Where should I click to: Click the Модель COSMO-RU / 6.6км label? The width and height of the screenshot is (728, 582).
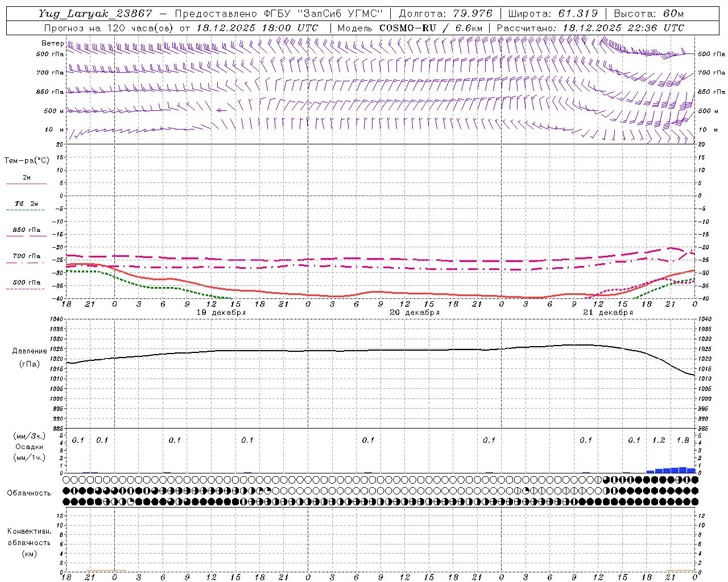pos(410,28)
